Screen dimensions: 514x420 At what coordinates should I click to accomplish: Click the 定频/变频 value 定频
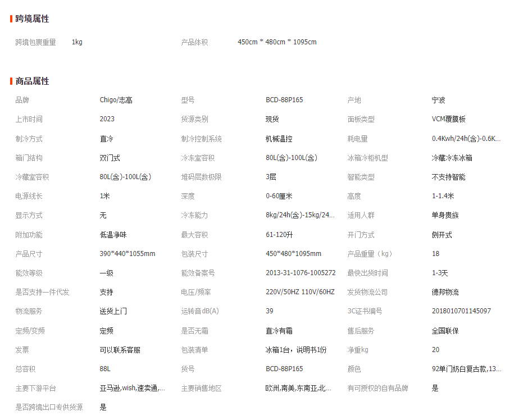point(106,331)
